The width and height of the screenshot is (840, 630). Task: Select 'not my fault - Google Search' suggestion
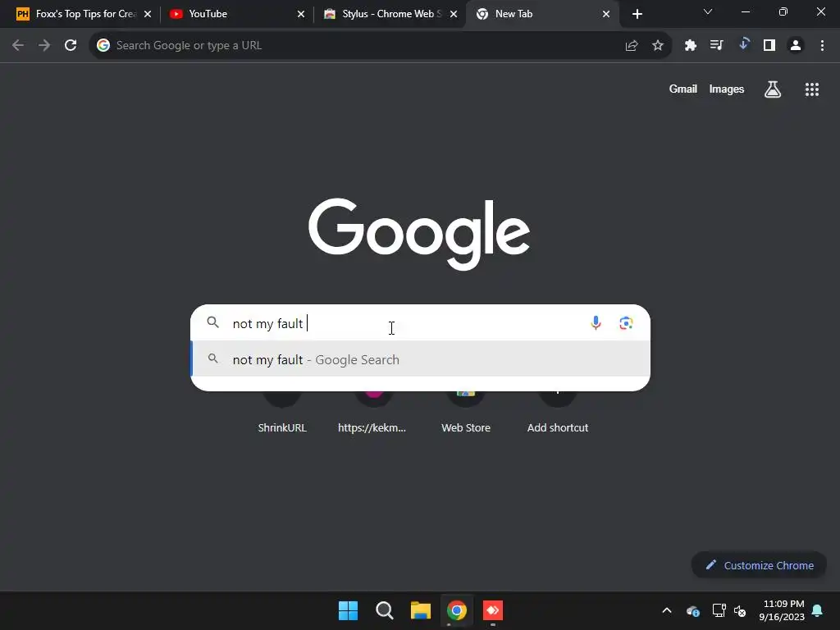pos(421,359)
